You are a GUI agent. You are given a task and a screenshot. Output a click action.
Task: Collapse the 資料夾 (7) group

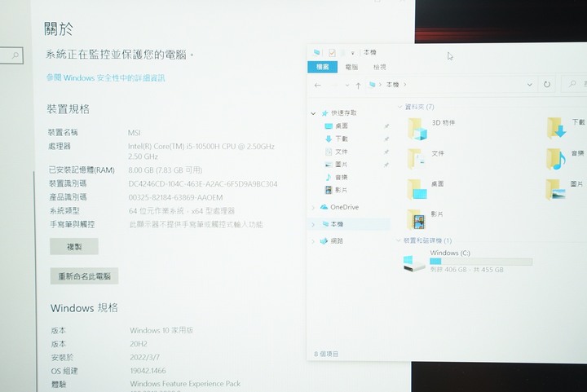[x=399, y=107]
